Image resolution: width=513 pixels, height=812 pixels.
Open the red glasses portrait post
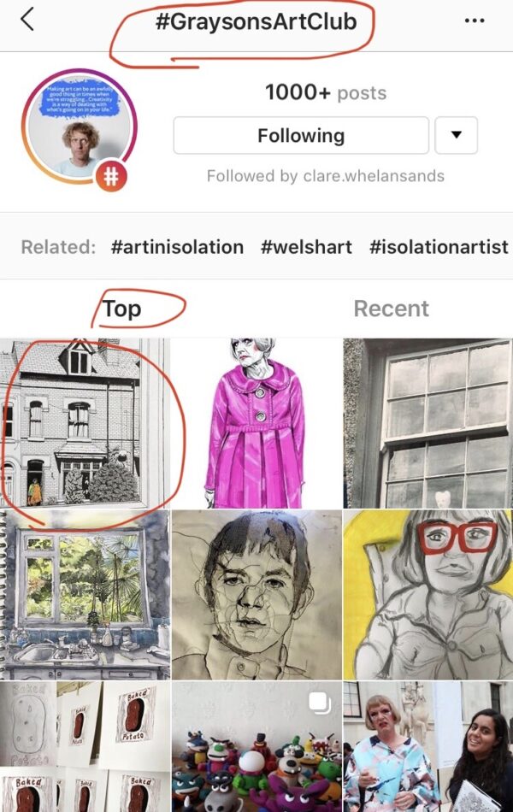[428, 595]
